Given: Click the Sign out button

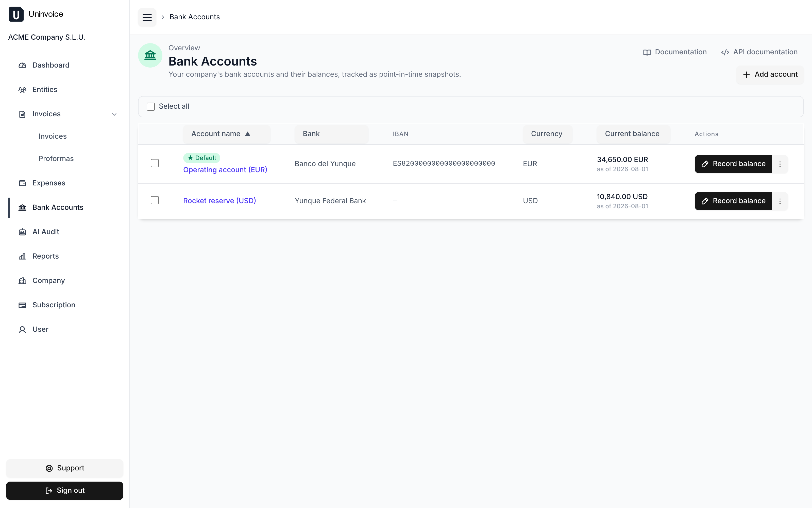Looking at the screenshot, I should [64, 490].
